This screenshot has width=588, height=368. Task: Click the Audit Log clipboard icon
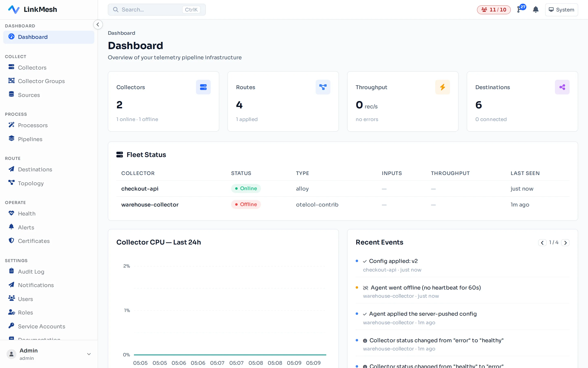[x=11, y=271]
